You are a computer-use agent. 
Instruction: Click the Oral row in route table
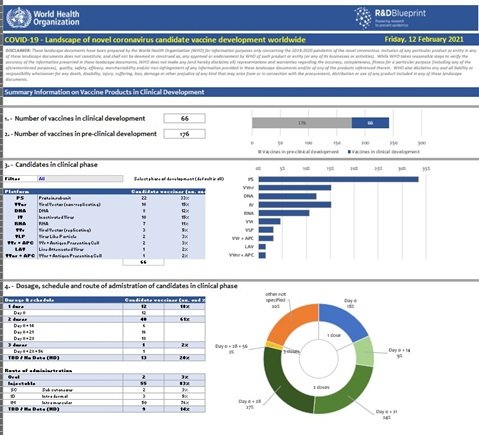(104, 377)
